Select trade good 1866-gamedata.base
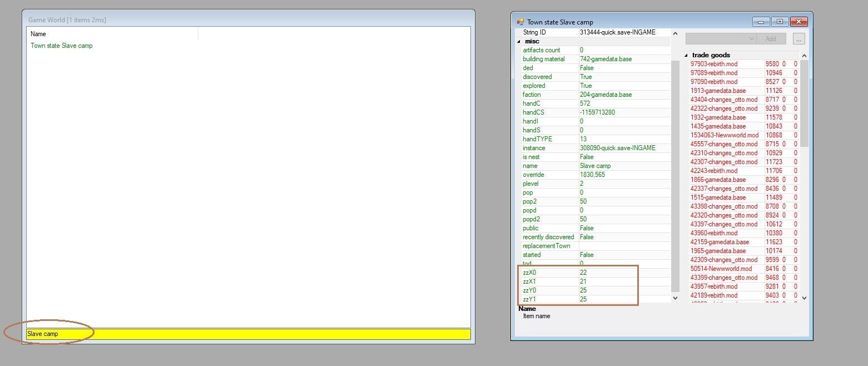Screen dimensions: 868x366 pos(718,180)
